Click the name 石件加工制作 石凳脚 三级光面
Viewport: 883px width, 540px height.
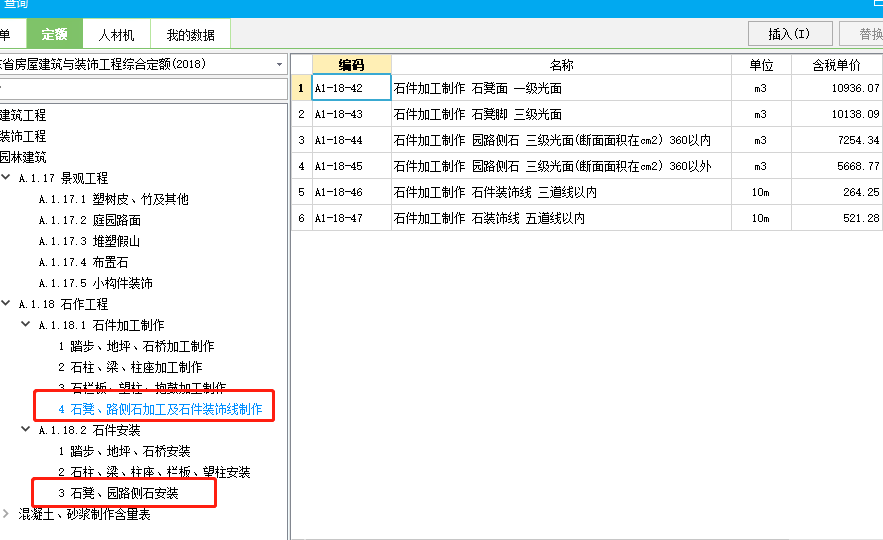tap(478, 114)
